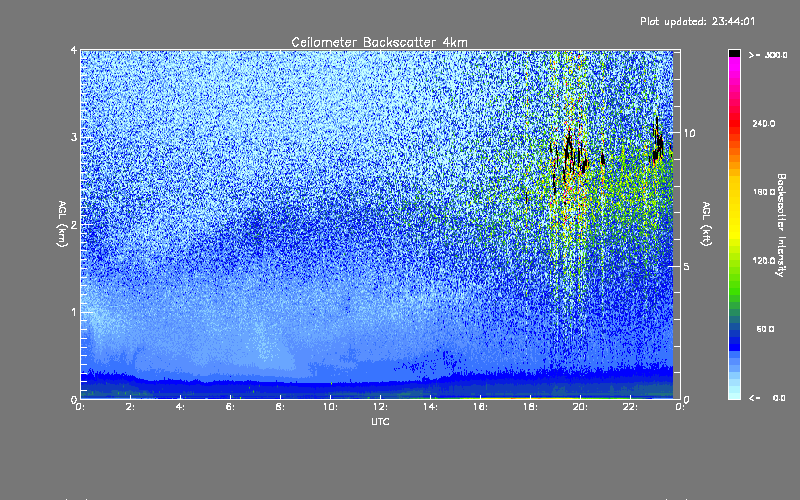800x500 pixels.
Task: Click the '14:' hour tick on the UTC axis
Action: click(x=430, y=407)
